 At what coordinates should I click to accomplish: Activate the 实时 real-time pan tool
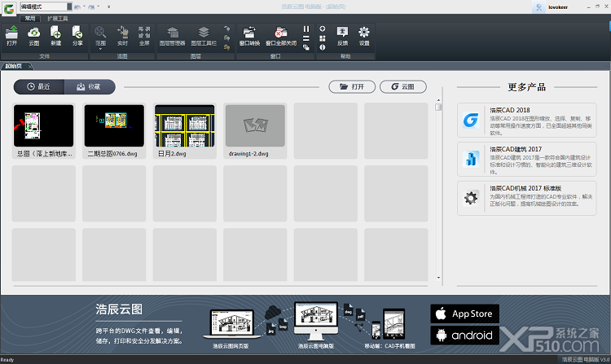[122, 36]
